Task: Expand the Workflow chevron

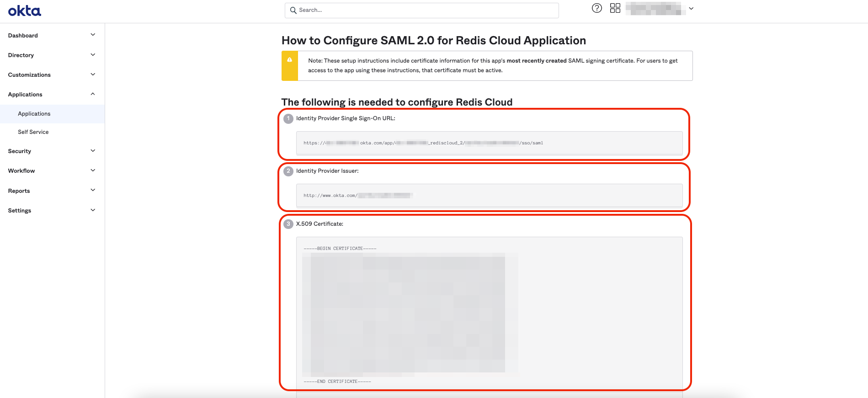Action: tap(93, 170)
